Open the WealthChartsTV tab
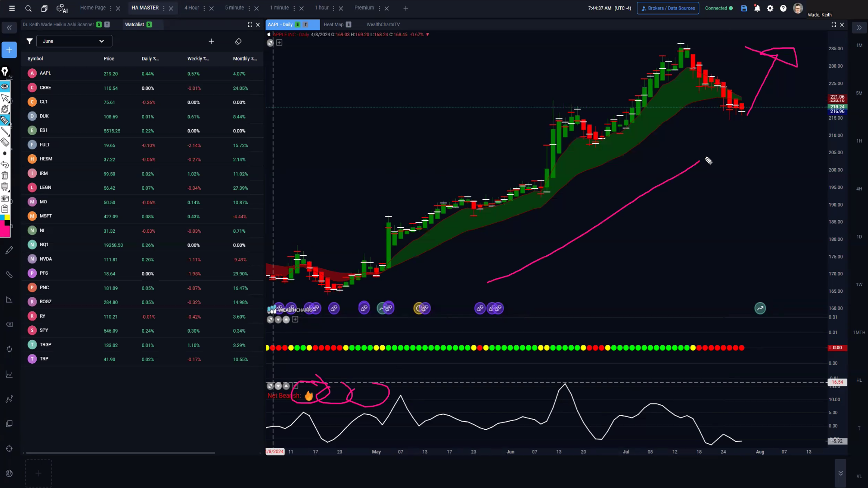This screenshot has height=488, width=868. (x=383, y=24)
